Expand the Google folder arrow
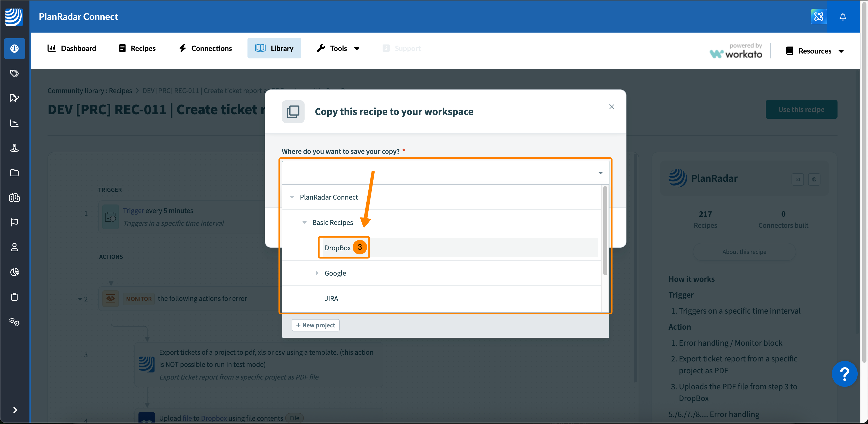 [317, 273]
